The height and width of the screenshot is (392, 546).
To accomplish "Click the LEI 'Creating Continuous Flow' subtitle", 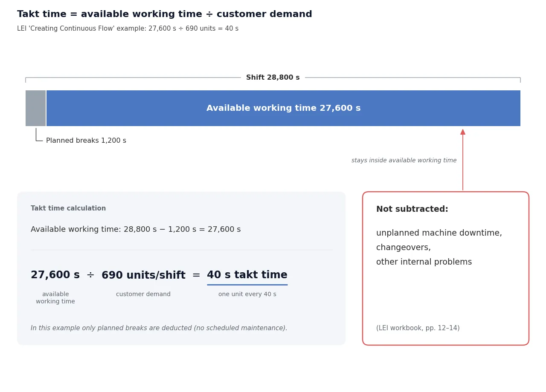I will tap(128, 29).
